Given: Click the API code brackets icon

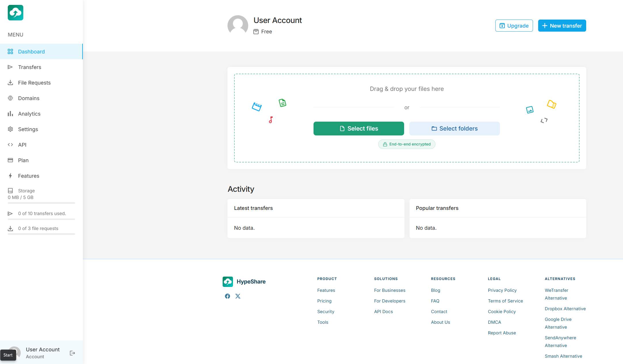Looking at the screenshot, I should coord(10,145).
